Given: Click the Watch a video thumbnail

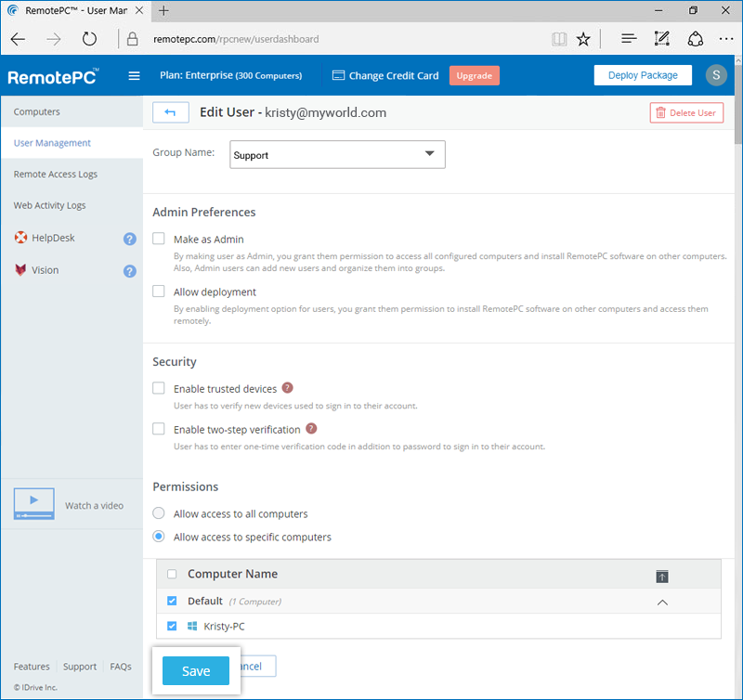Looking at the screenshot, I should pos(33,503).
